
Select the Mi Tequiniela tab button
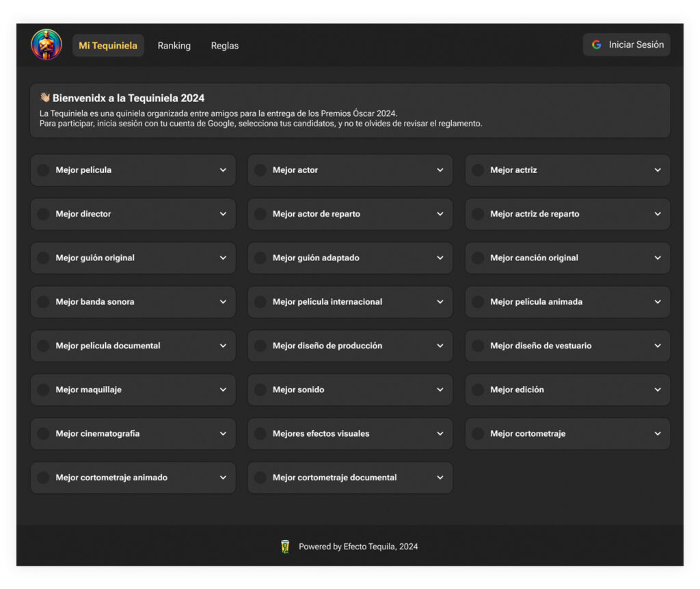108,46
